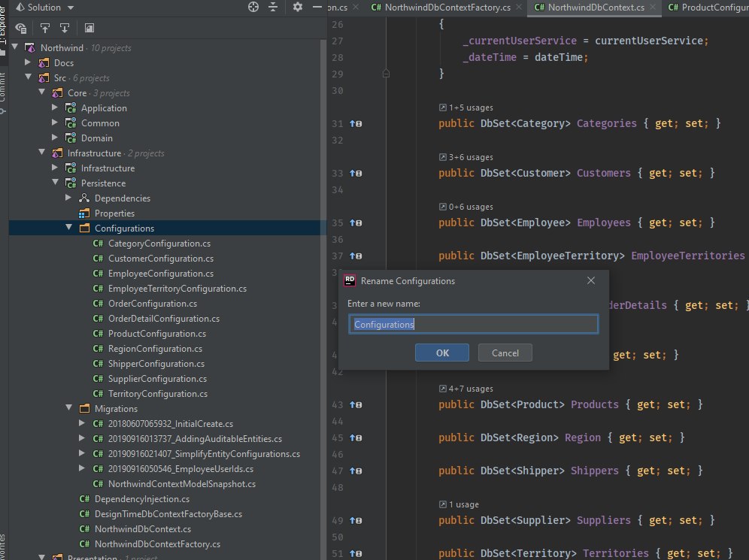
Task: Open Solution explorer settings gear
Action: [298, 8]
